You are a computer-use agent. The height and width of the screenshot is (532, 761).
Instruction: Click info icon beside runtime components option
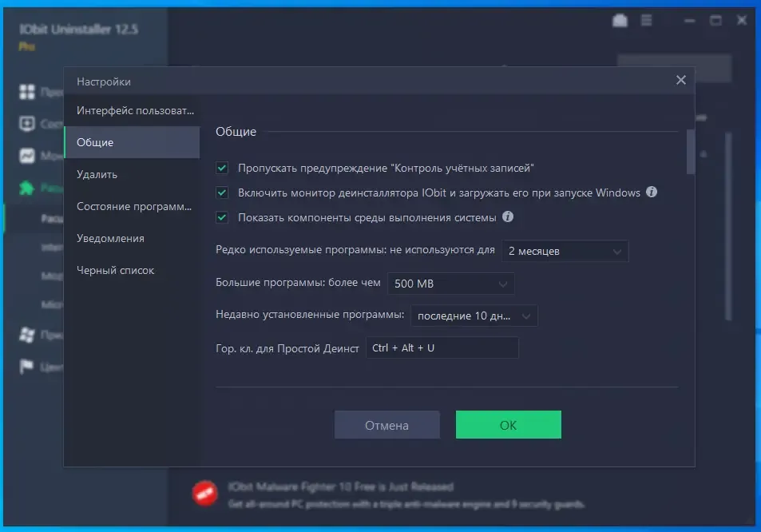(x=508, y=216)
